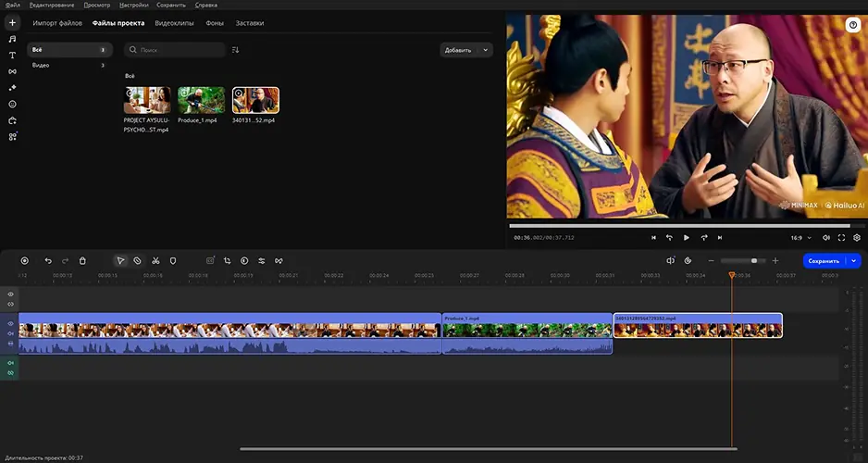Select the Всё category in file list

point(69,50)
